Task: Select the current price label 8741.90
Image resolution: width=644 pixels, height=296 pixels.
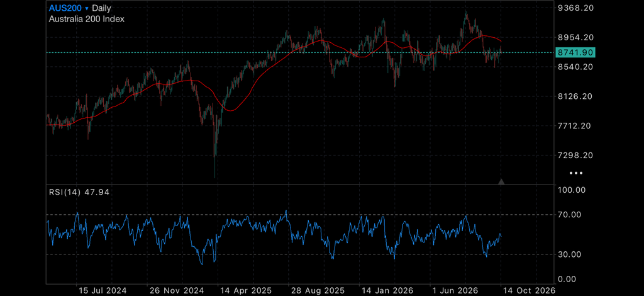Action: pyautogui.click(x=575, y=52)
